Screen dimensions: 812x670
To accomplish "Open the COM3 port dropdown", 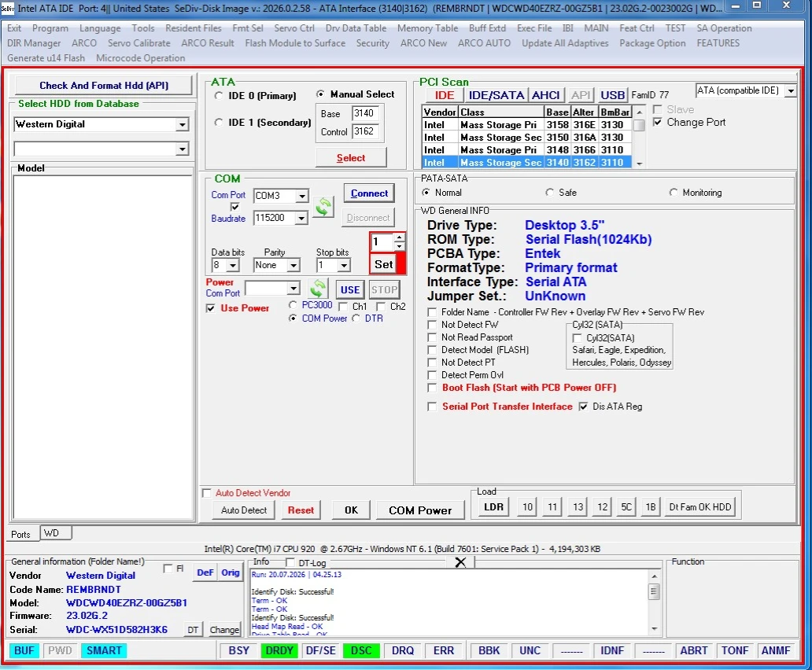I will pos(302,196).
